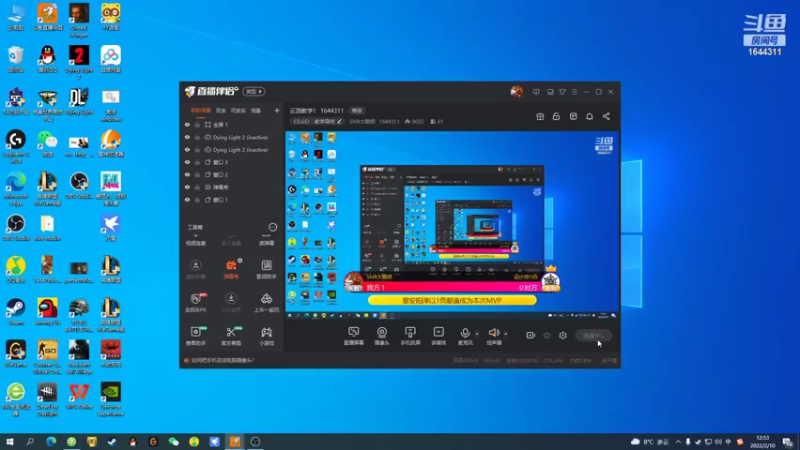Viewport: 800px width, 450px height.
Task: Switch to the third scene tab
Action: click(238, 110)
